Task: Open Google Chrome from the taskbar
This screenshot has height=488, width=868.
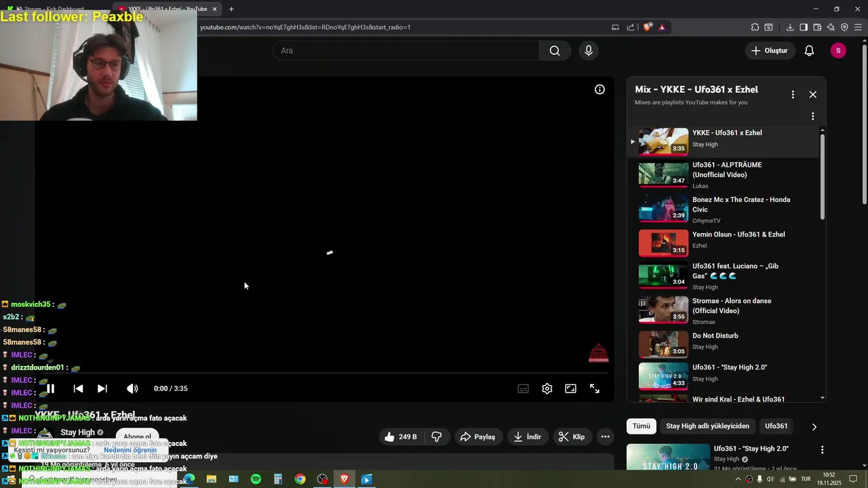Action: 300,479
